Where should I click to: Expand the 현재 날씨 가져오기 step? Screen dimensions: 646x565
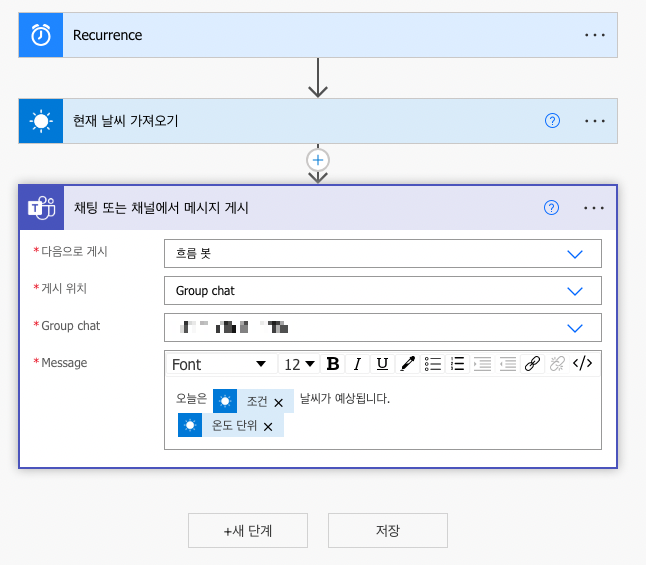click(318, 121)
